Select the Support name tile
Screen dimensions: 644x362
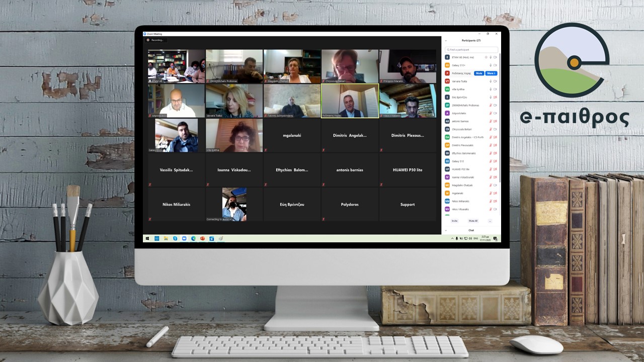tap(408, 205)
